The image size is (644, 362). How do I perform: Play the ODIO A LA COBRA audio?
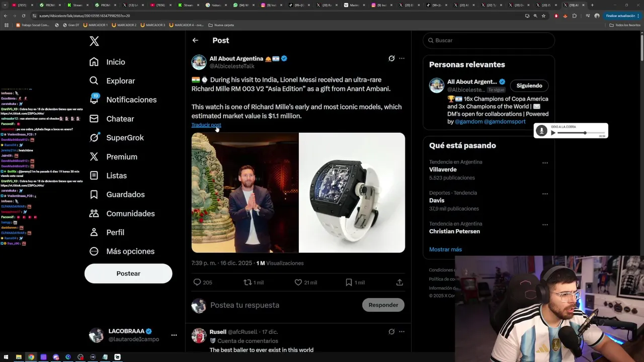[553, 133]
